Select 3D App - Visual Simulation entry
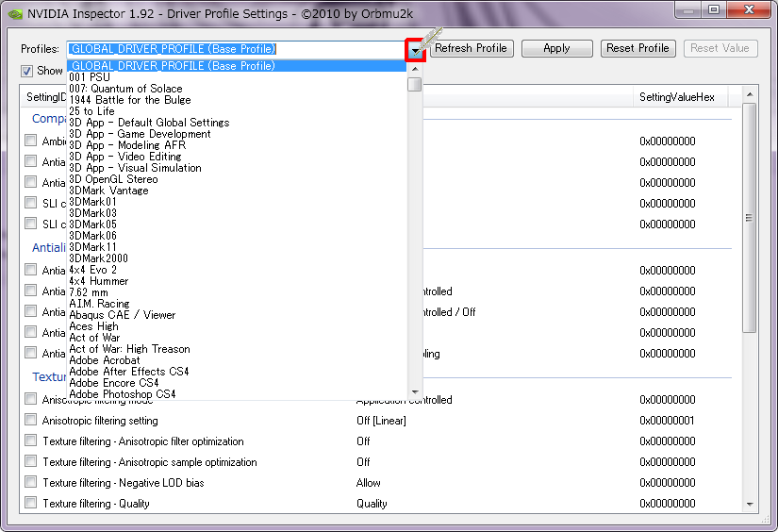This screenshot has height=532, width=778. [x=237, y=168]
